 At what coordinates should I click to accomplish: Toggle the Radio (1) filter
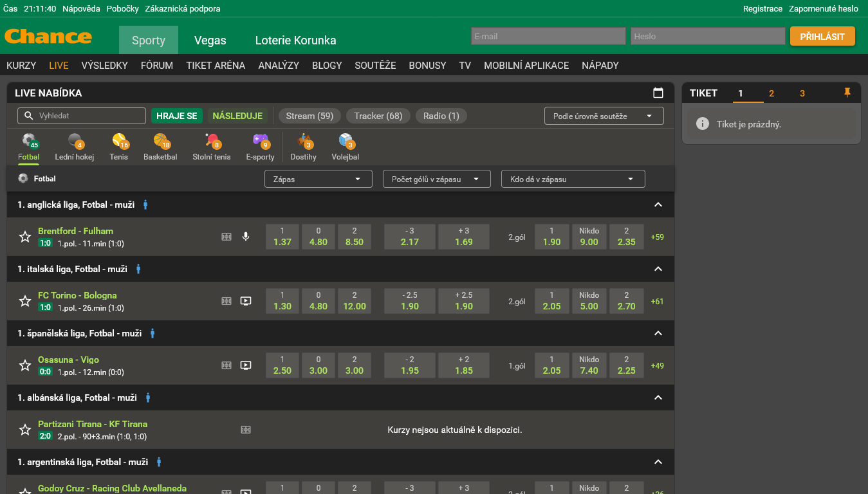click(x=441, y=116)
